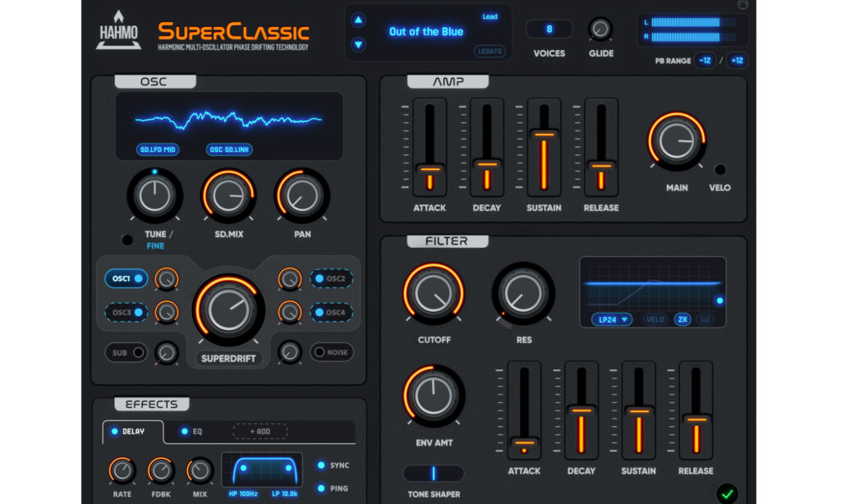Toggle the OSC4 oscillator
Screen dimensions: 841x504
click(x=331, y=312)
